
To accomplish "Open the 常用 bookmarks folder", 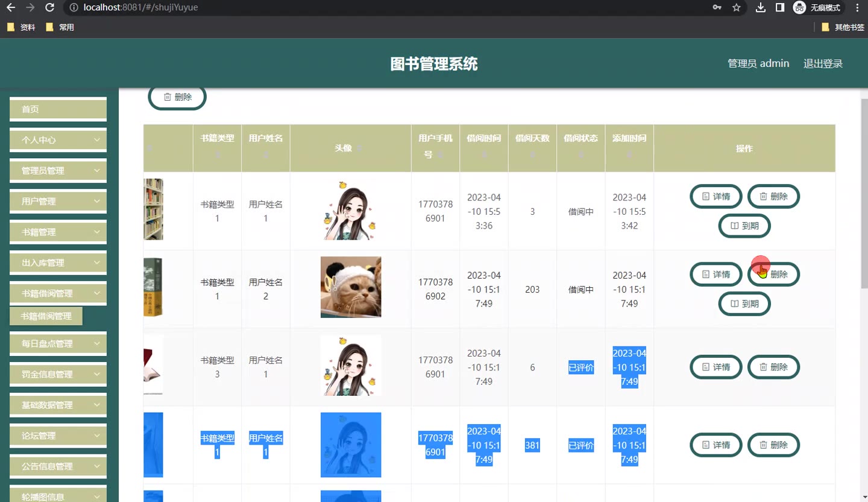I will click(60, 27).
